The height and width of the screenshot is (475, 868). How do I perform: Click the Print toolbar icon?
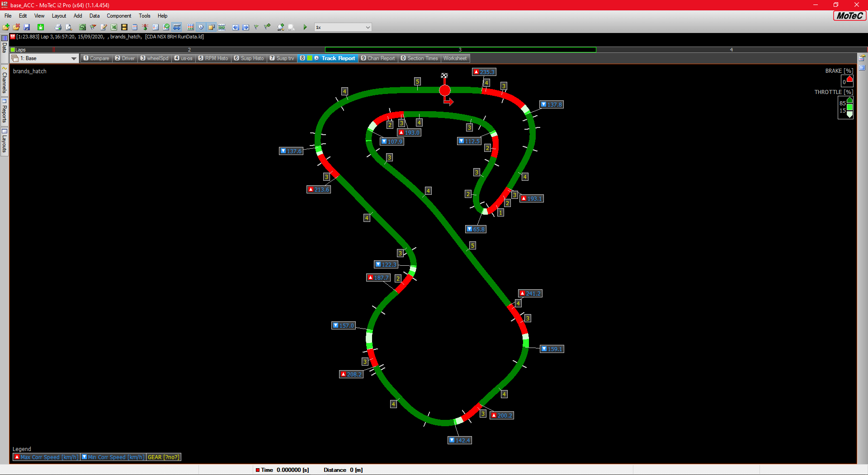click(x=58, y=28)
